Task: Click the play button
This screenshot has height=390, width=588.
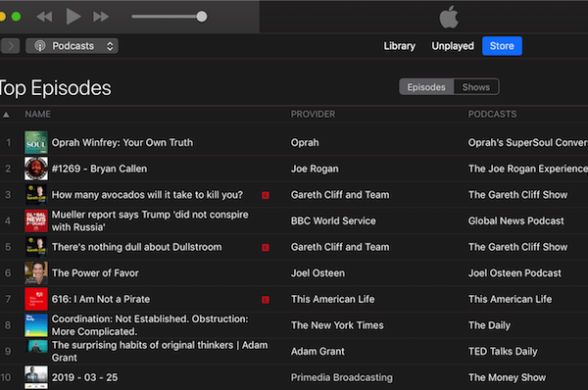Action: 73,17
